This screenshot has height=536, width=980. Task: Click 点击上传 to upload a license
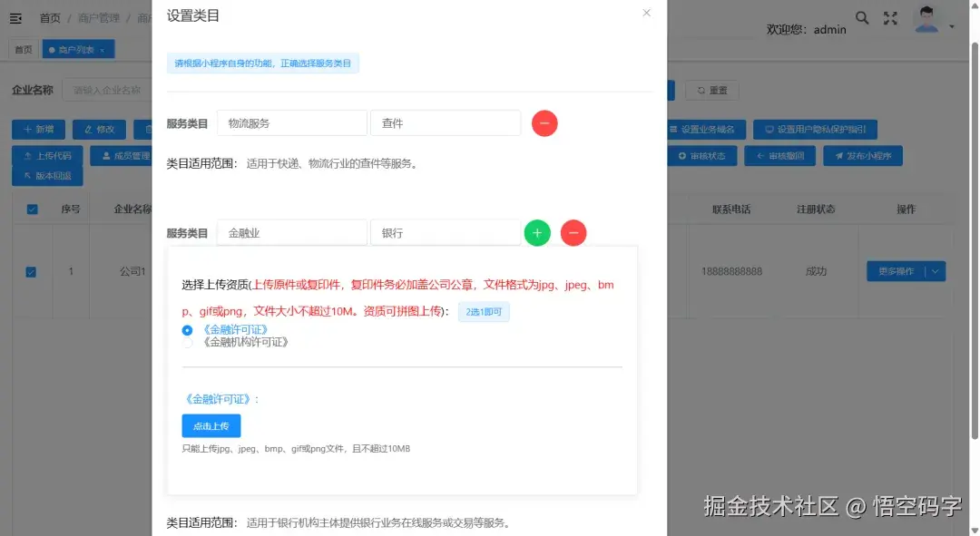pyautogui.click(x=211, y=425)
